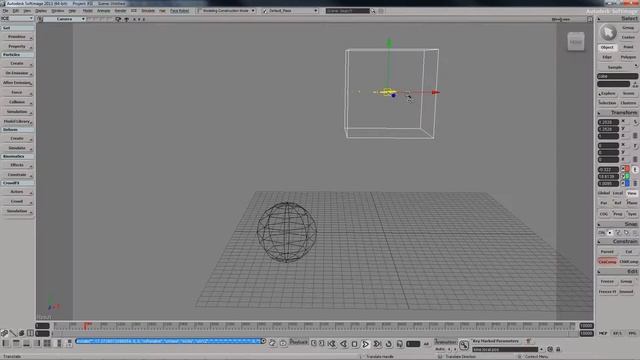Collapse the Transform panel header

(618, 113)
